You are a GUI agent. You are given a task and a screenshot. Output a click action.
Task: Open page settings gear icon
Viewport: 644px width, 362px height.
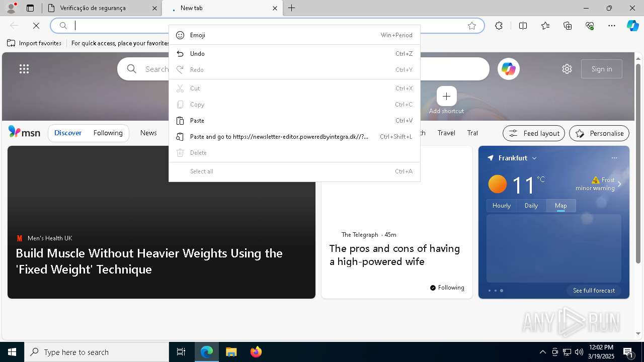pos(567,69)
